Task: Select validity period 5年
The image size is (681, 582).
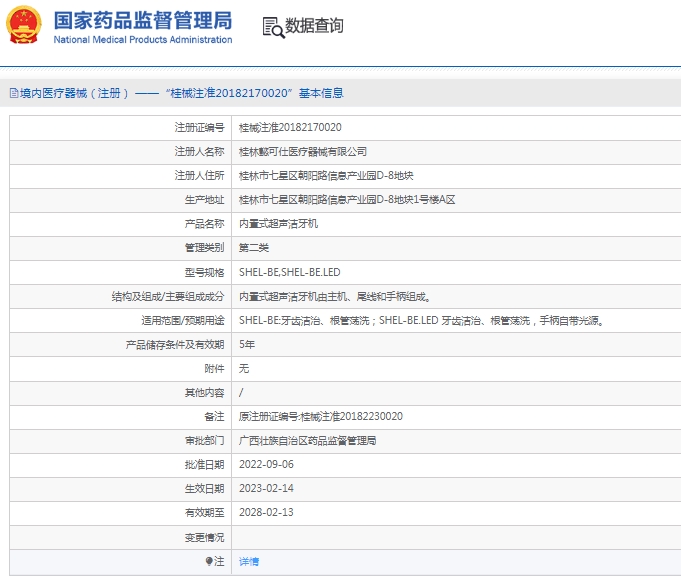Action: tap(247, 344)
